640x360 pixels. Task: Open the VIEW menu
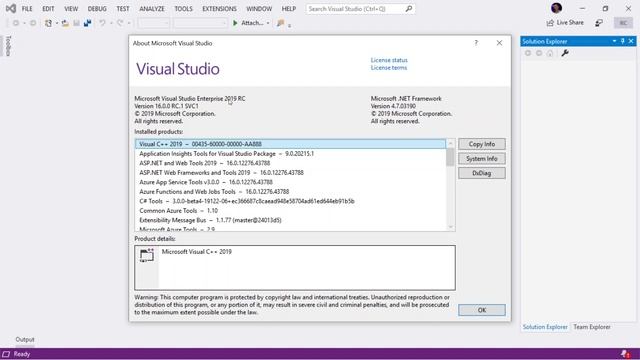click(71, 9)
